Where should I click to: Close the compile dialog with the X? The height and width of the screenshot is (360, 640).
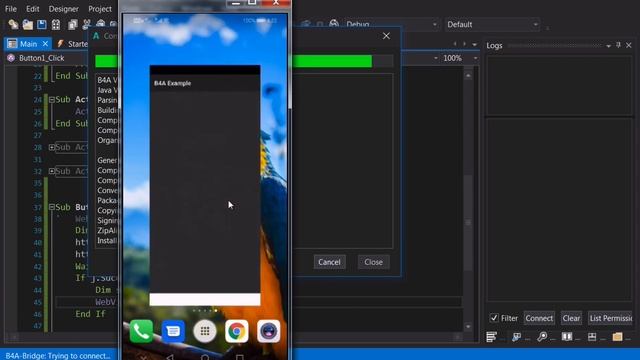386,36
